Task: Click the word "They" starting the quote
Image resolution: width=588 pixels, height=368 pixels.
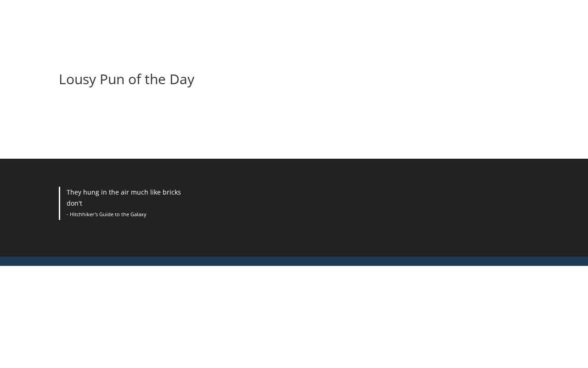Action: (74, 192)
